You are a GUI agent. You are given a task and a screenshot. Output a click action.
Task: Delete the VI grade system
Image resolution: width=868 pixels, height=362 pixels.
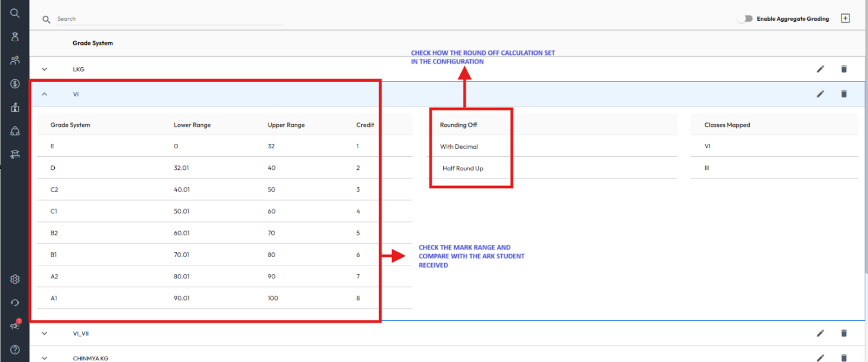click(x=844, y=94)
